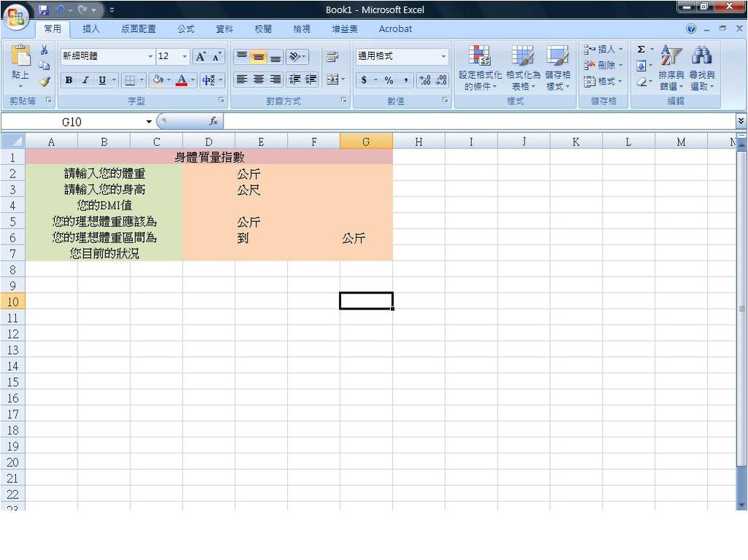Decrease the cell indent
This screenshot has width=748, height=560.
pyautogui.click(x=295, y=79)
